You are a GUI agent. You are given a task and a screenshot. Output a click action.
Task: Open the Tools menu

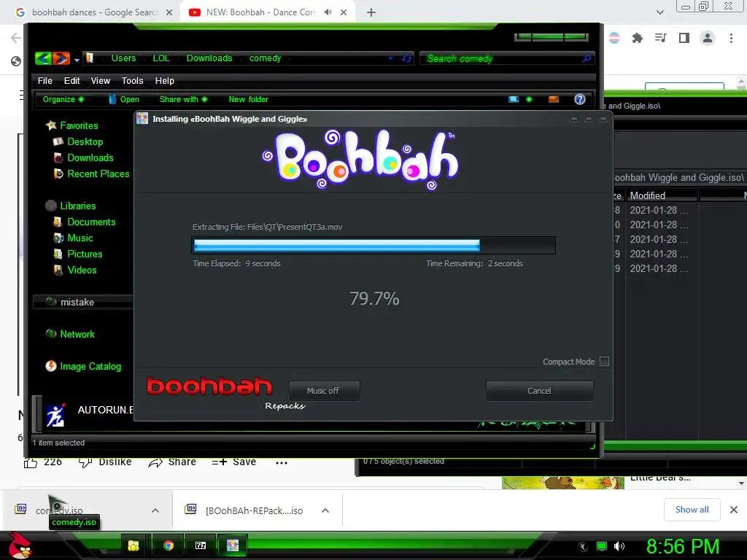[133, 81]
